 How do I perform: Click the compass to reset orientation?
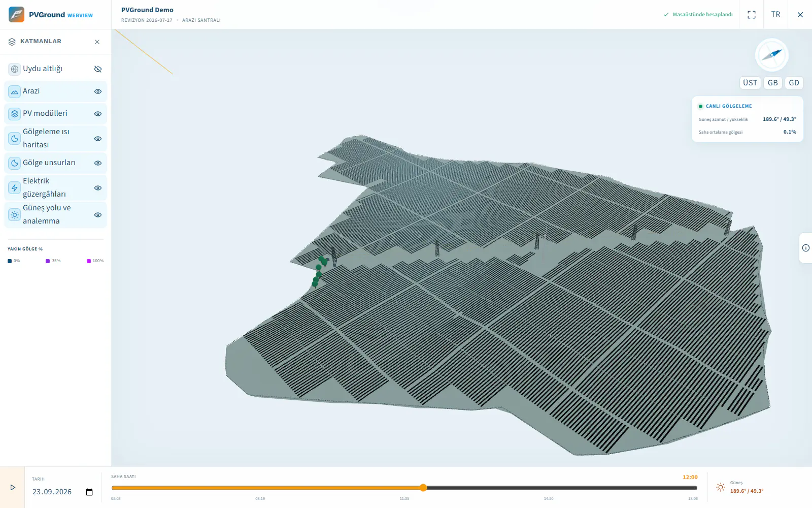[771, 55]
